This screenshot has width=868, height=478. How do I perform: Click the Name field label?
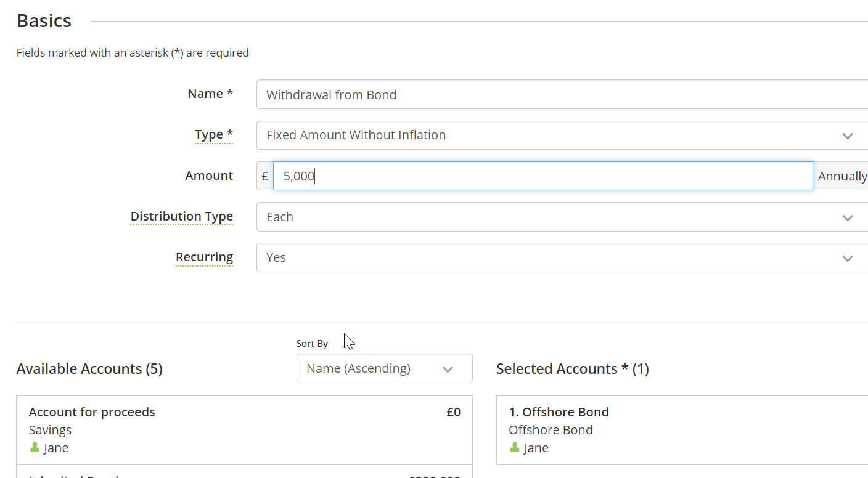[210, 94]
